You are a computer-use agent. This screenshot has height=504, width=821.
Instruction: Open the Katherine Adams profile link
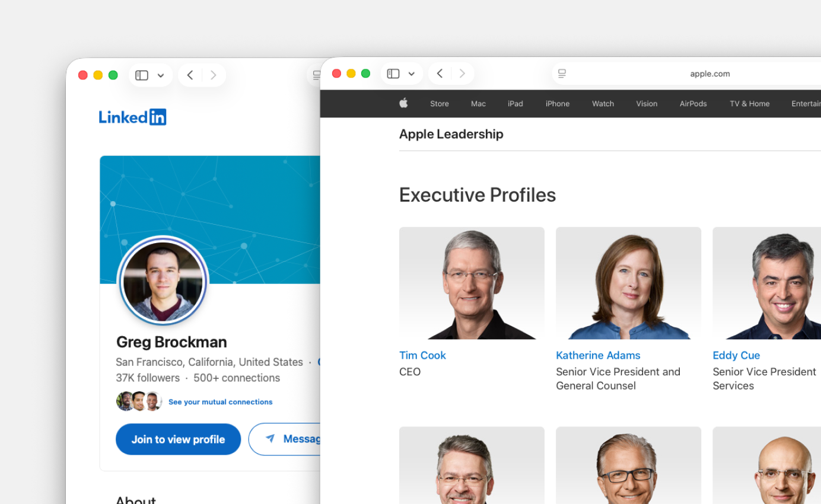598,355
